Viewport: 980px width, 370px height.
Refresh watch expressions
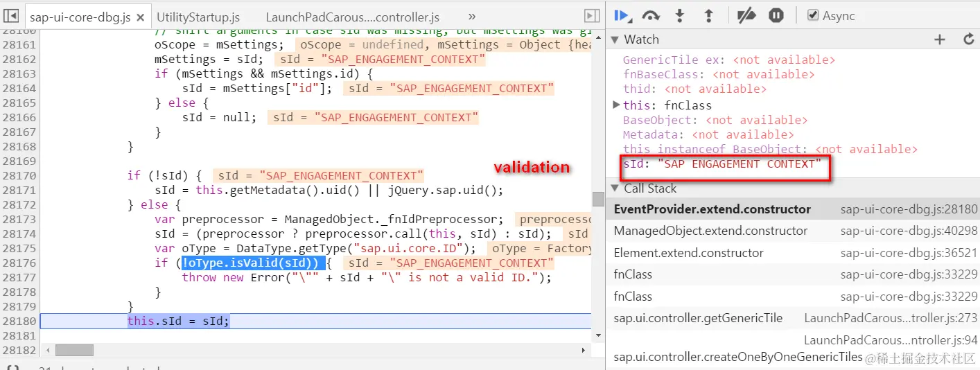coord(969,39)
